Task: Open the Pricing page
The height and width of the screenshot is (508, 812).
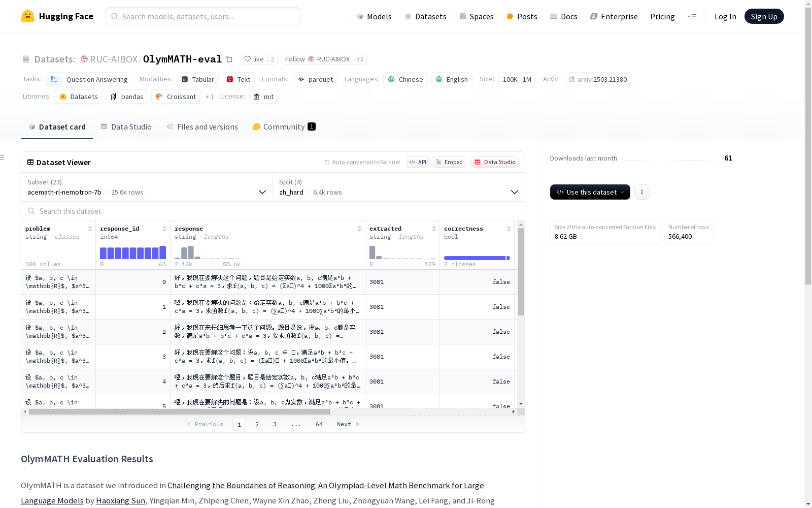Action: tap(662, 16)
